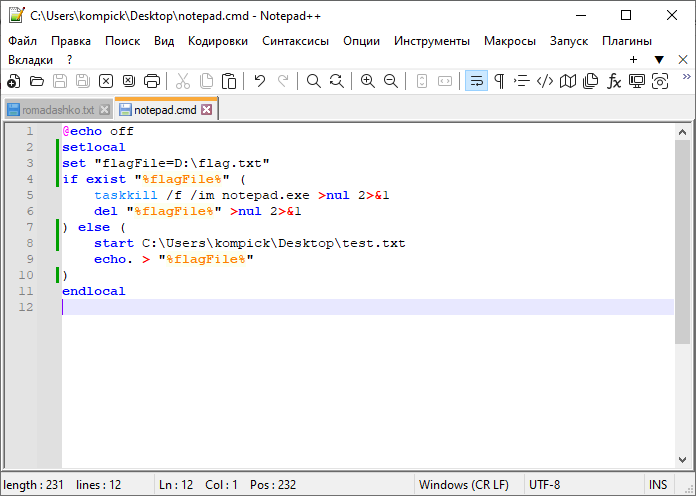Screen dimensions: 696x496
Task: Undo the last edit
Action: click(260, 81)
